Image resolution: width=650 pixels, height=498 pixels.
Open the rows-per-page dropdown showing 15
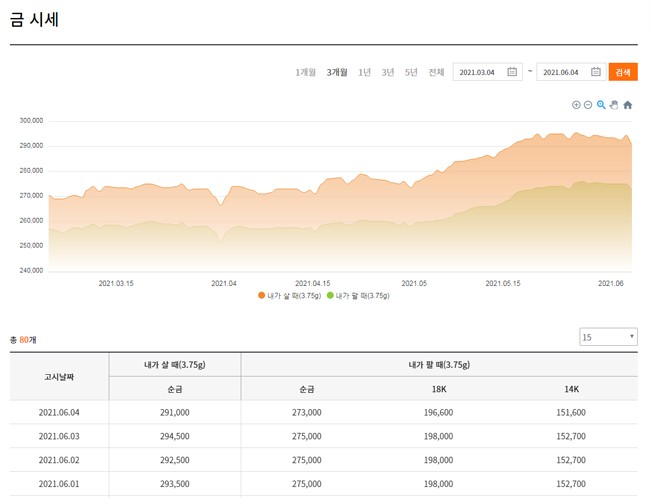click(x=608, y=337)
